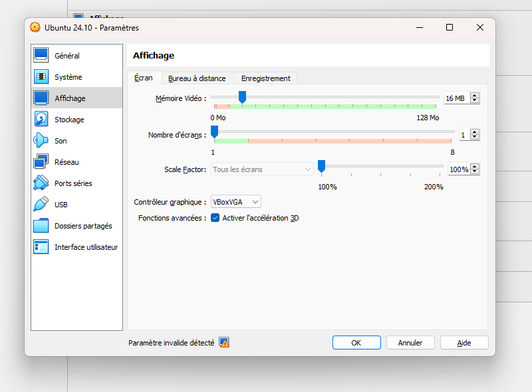Maximize the Paramètres window

point(450,27)
